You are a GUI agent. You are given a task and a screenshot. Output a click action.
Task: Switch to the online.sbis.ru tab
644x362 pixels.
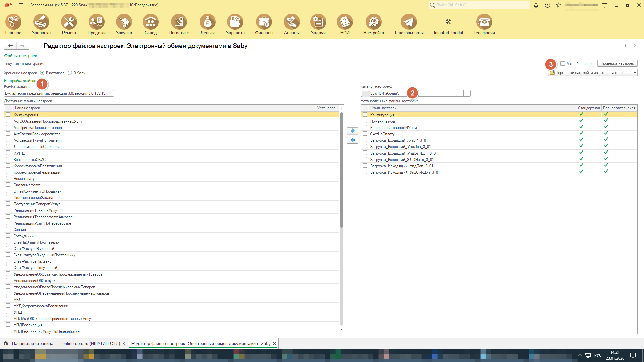pyautogui.click(x=91, y=343)
